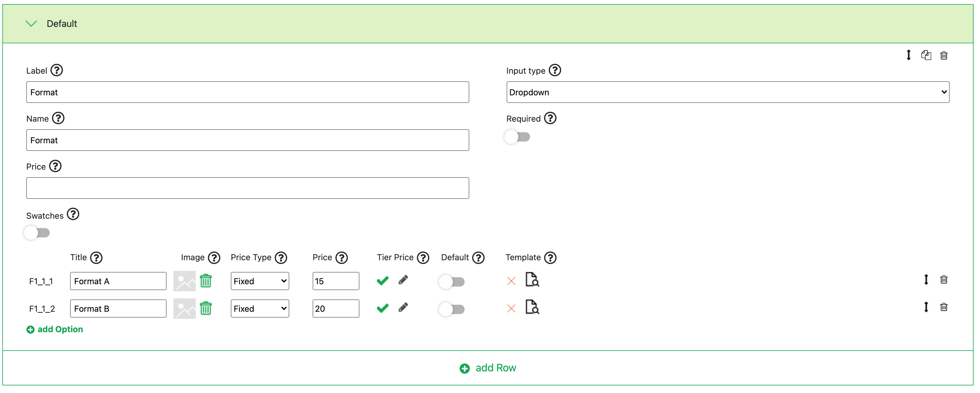
Task: Delete the Format A image with green trash
Action: tap(206, 281)
